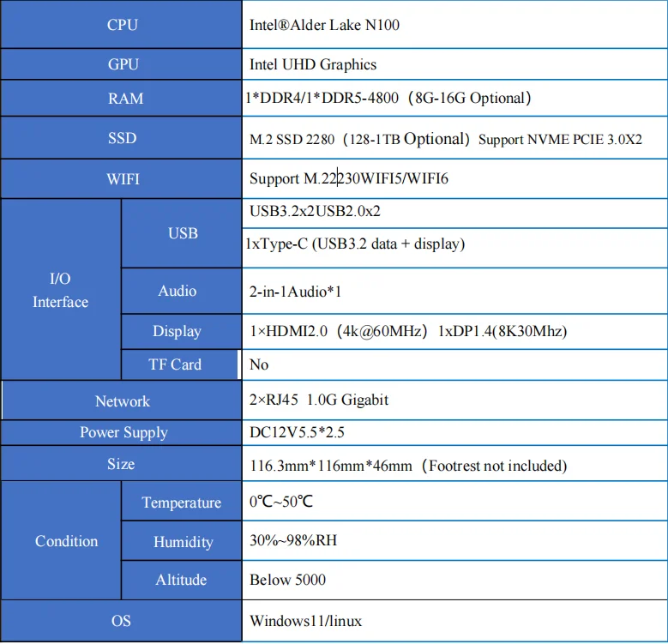668x644 pixels.
Task: Select the RAM label cell
Action: coord(122,99)
